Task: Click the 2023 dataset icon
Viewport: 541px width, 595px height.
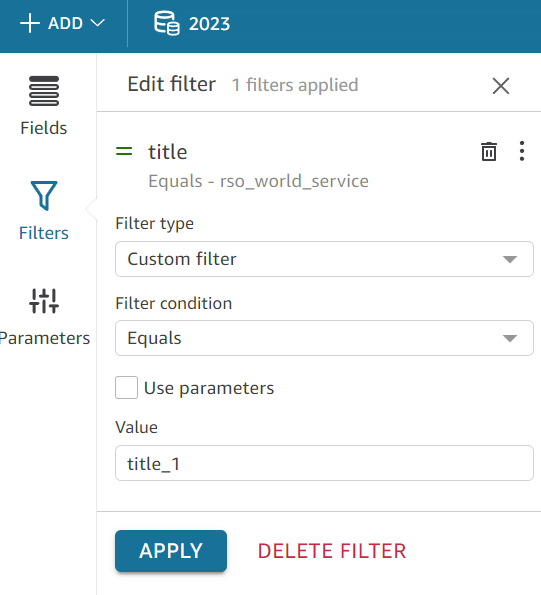Action: [x=167, y=23]
